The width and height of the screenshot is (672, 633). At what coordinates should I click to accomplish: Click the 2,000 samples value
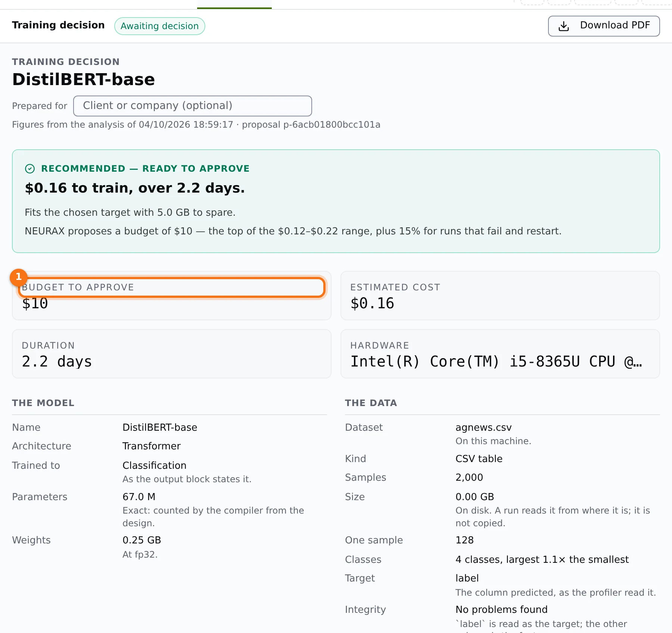click(x=469, y=477)
